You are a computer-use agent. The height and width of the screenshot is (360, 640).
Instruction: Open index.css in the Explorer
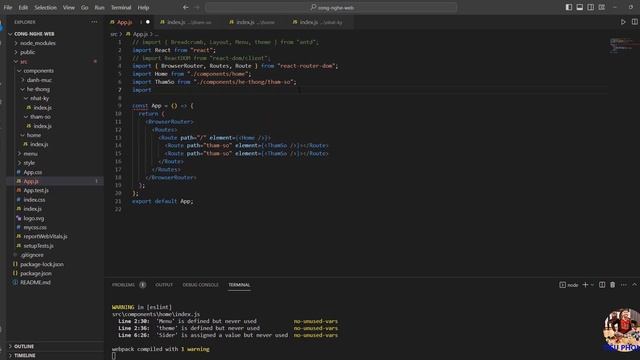tap(34, 200)
